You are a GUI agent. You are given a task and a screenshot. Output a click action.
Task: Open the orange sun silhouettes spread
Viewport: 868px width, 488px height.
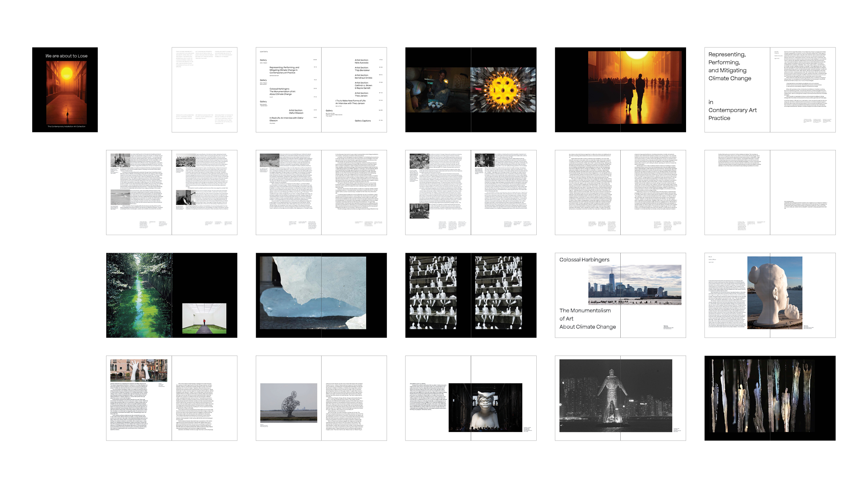click(x=635, y=88)
